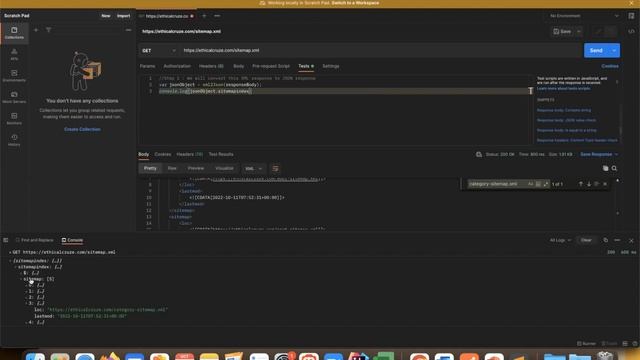
Task: Select the Visualize response view
Action: pyautogui.click(x=224, y=168)
